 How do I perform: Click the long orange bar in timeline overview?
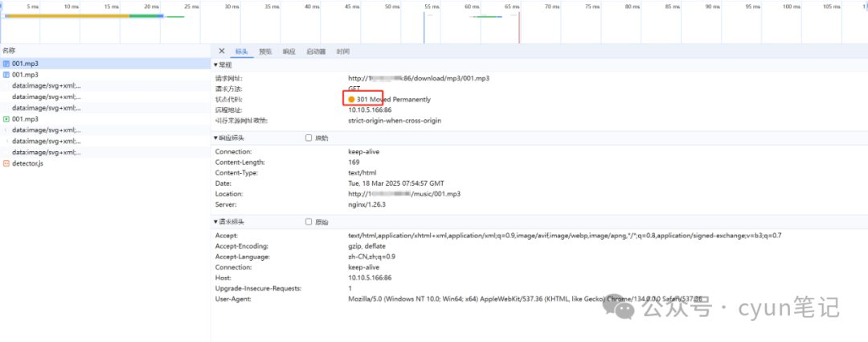[69, 15]
